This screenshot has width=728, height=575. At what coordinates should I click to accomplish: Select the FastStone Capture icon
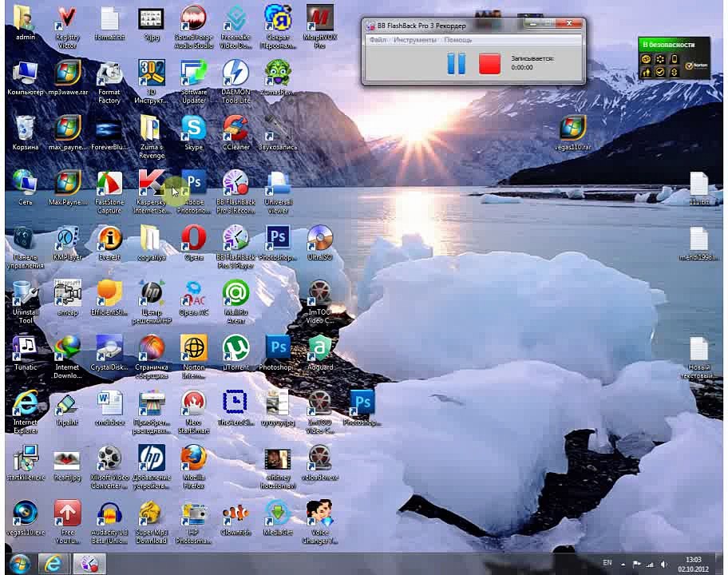coord(109,192)
